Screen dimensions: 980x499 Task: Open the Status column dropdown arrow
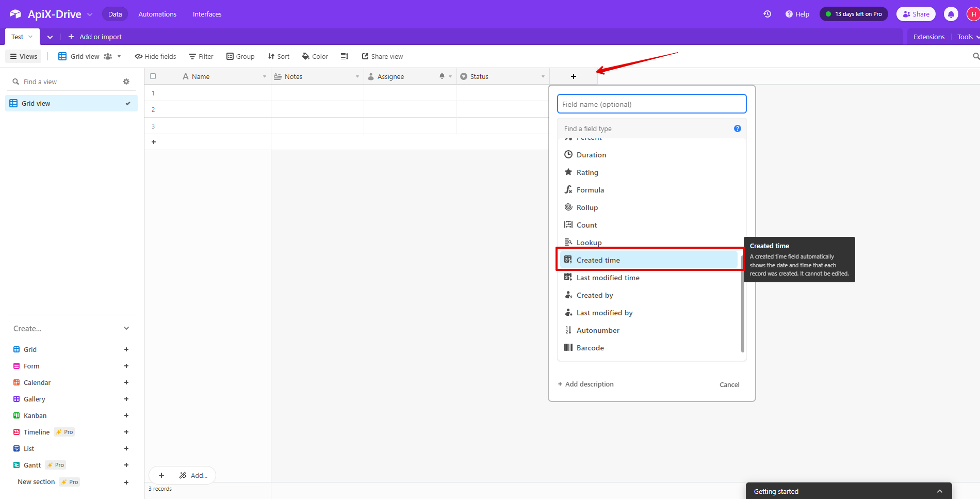click(543, 76)
